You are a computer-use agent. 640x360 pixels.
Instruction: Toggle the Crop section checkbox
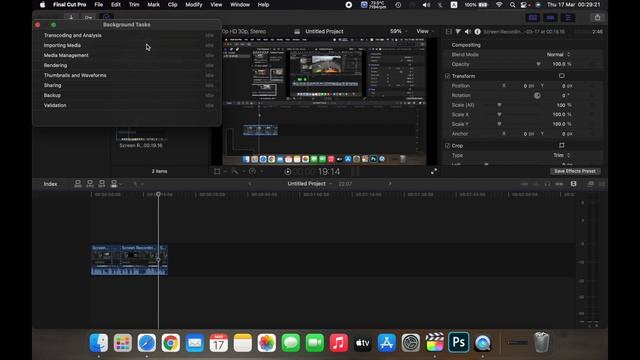[447, 146]
